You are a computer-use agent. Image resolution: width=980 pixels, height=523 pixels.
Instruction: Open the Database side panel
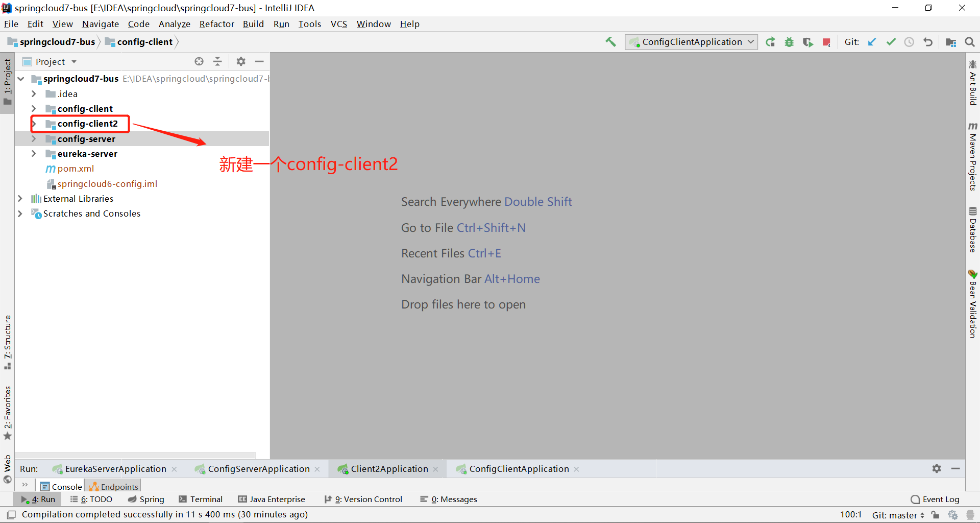click(x=973, y=230)
